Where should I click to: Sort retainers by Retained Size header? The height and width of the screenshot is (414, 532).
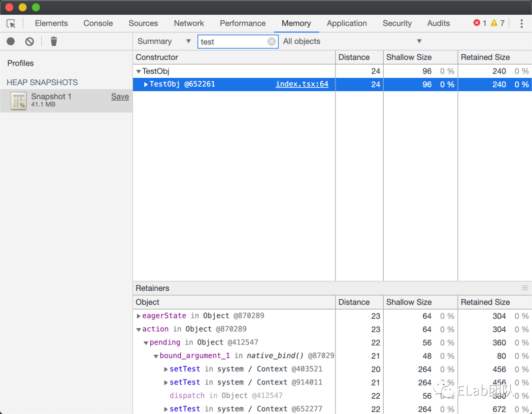pos(495,302)
